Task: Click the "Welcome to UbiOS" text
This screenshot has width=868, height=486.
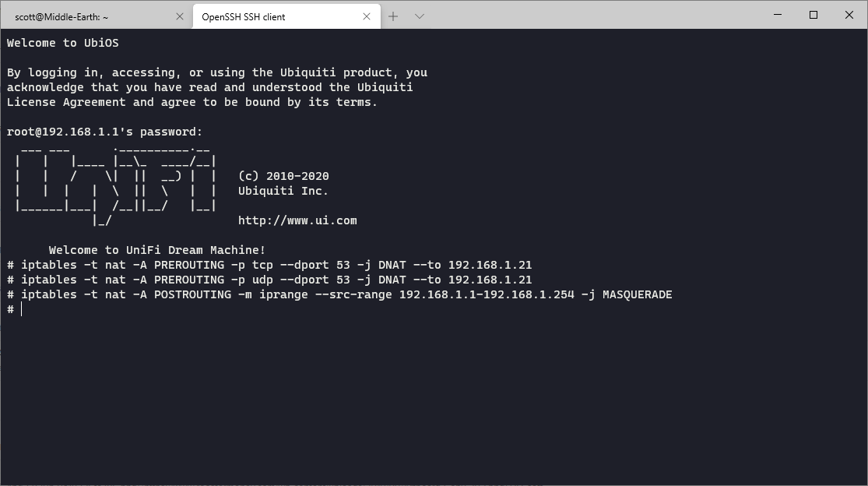Action: (x=63, y=43)
